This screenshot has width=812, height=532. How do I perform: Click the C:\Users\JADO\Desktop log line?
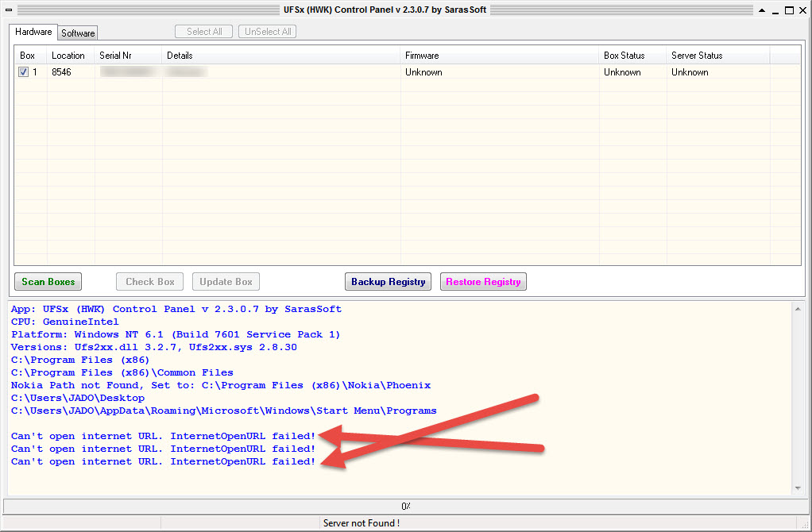click(x=78, y=398)
